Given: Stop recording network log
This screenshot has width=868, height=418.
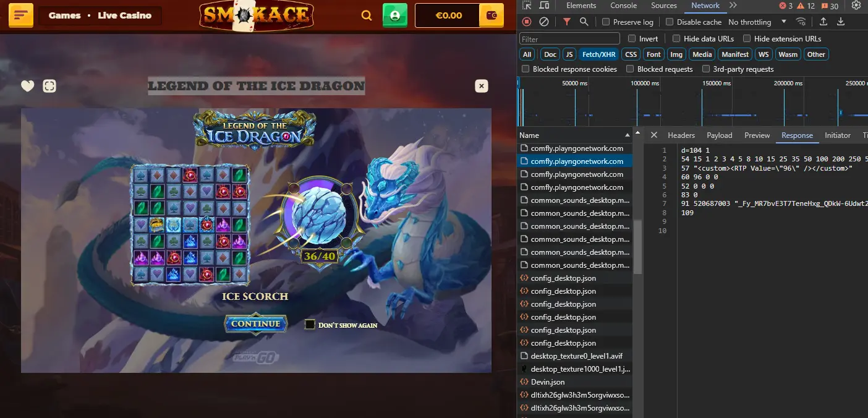Looking at the screenshot, I should click(x=527, y=22).
